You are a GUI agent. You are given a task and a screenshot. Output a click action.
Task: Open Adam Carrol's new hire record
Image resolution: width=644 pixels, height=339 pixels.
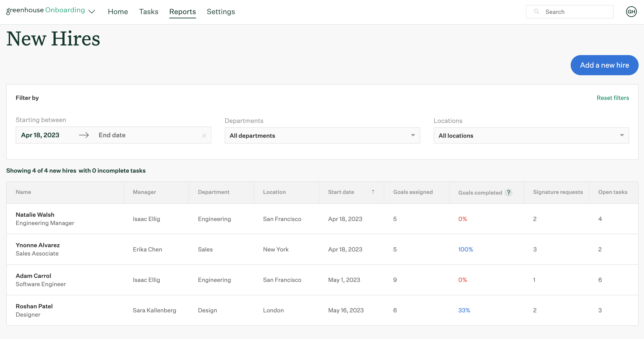point(33,276)
